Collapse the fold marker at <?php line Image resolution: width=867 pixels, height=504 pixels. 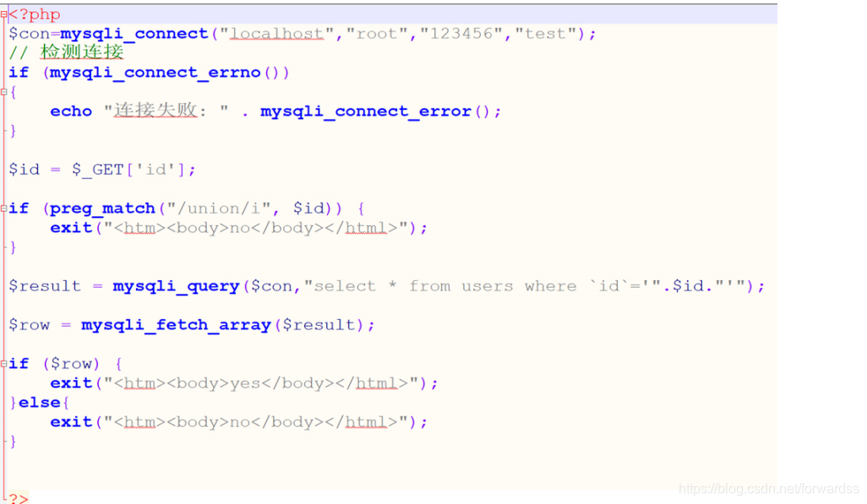coord(4,14)
